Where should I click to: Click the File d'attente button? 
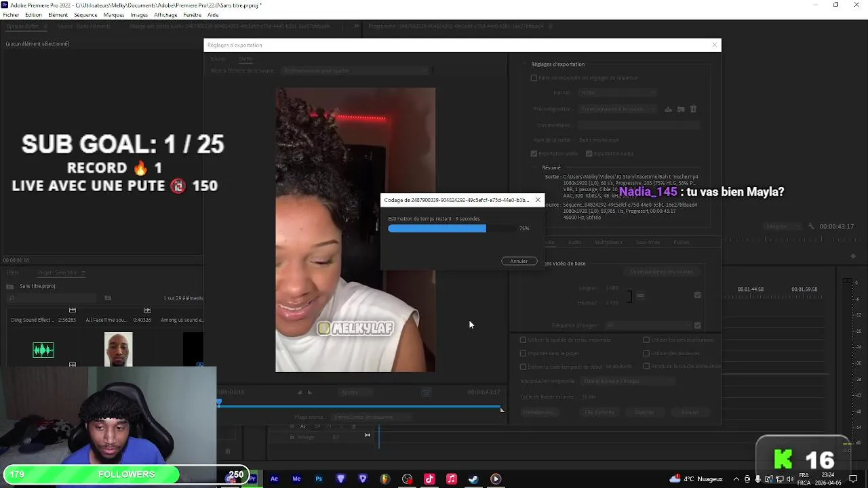[x=599, y=412]
